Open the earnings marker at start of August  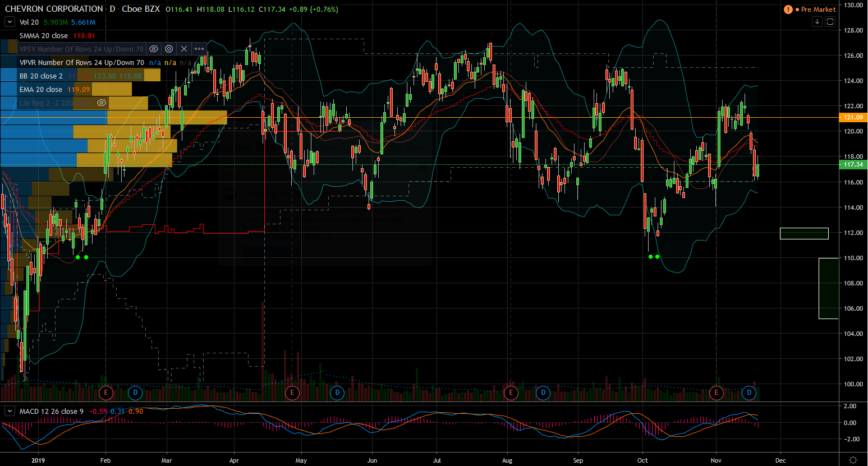[511, 393]
